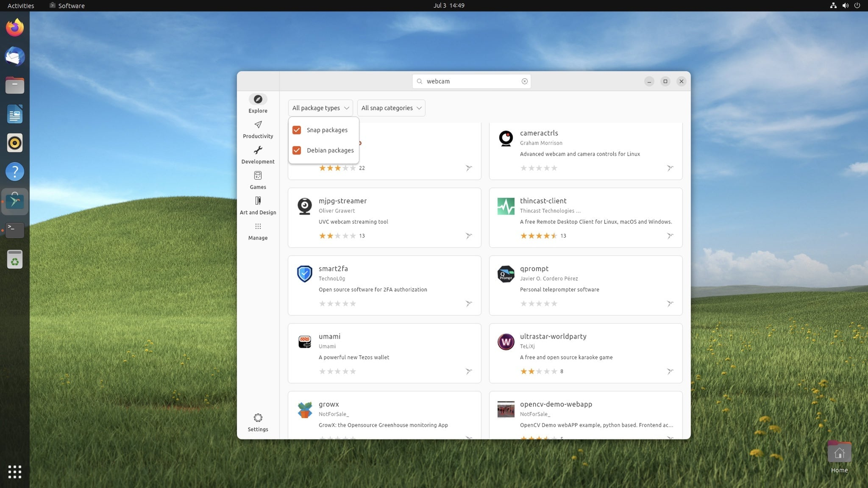868x488 pixels.
Task: Open the Manage grid icon
Action: pos(258,226)
